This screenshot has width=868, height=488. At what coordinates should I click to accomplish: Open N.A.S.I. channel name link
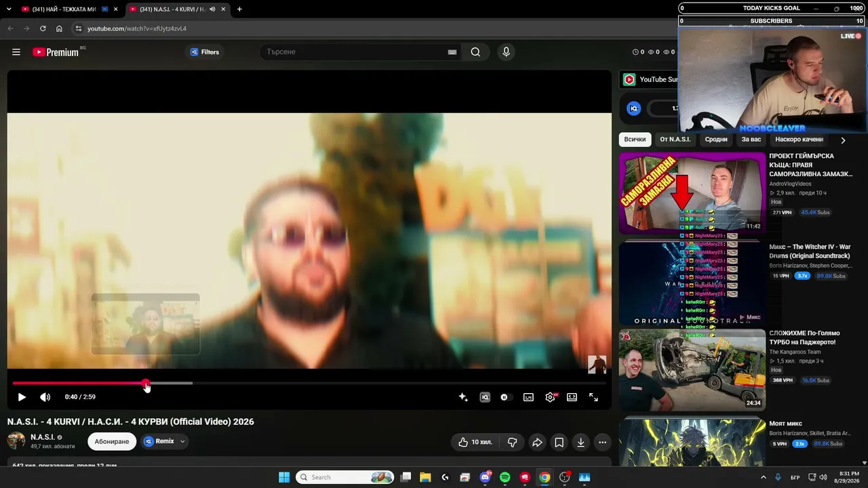(43, 437)
